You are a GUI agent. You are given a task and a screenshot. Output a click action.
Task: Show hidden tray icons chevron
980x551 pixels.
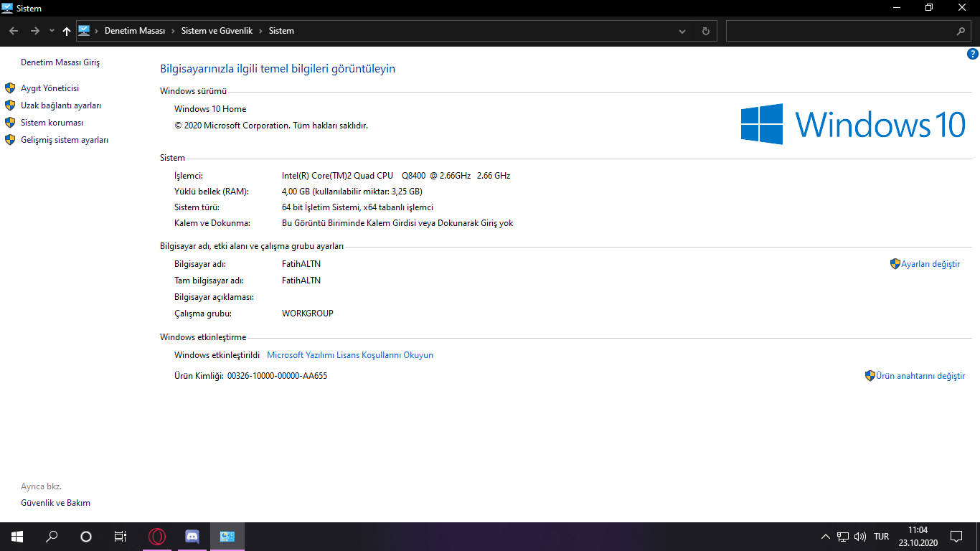click(x=825, y=537)
